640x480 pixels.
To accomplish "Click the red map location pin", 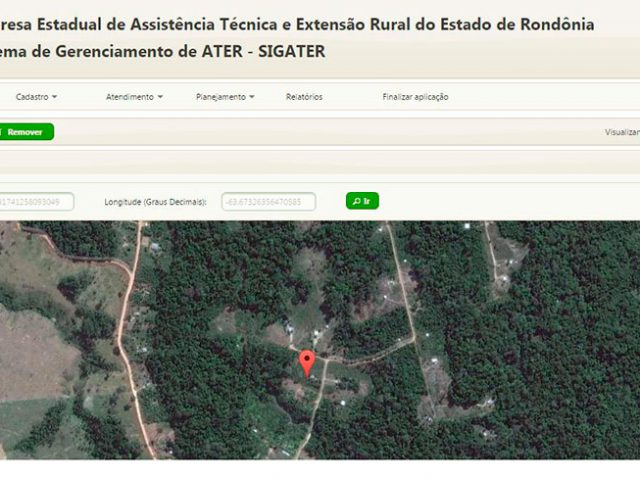I will (307, 364).
